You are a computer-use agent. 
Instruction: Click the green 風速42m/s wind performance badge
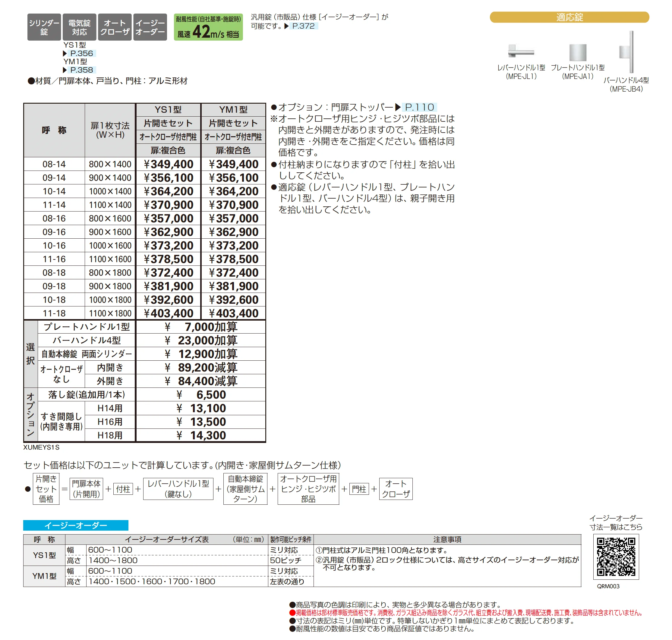208,27
